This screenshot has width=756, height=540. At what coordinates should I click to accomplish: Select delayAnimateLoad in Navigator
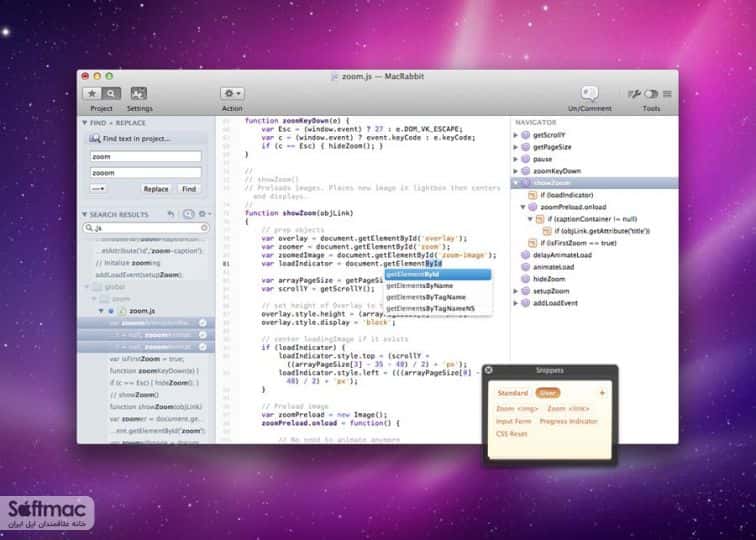tap(562, 255)
